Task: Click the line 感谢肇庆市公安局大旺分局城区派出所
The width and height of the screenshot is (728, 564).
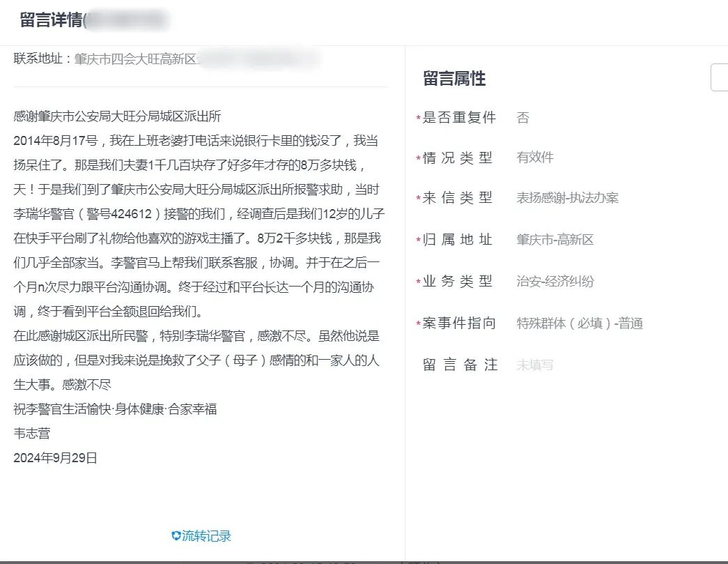Action: coord(118,116)
